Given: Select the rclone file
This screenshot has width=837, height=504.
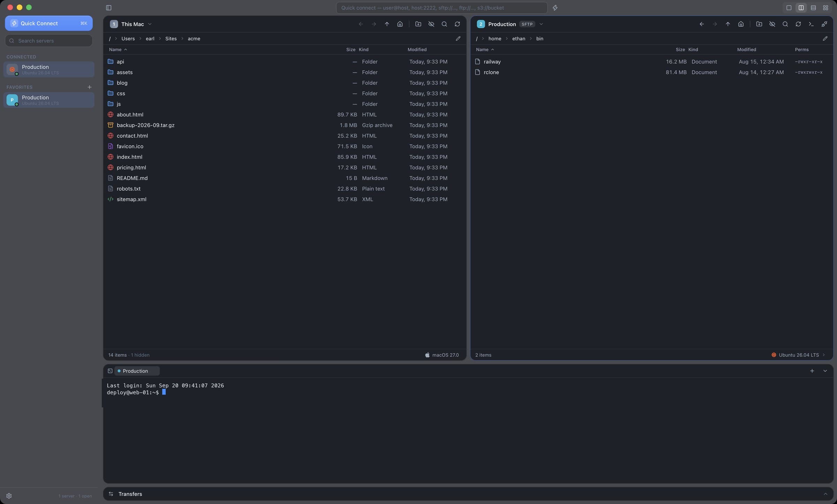Looking at the screenshot, I should pyautogui.click(x=651, y=72).
